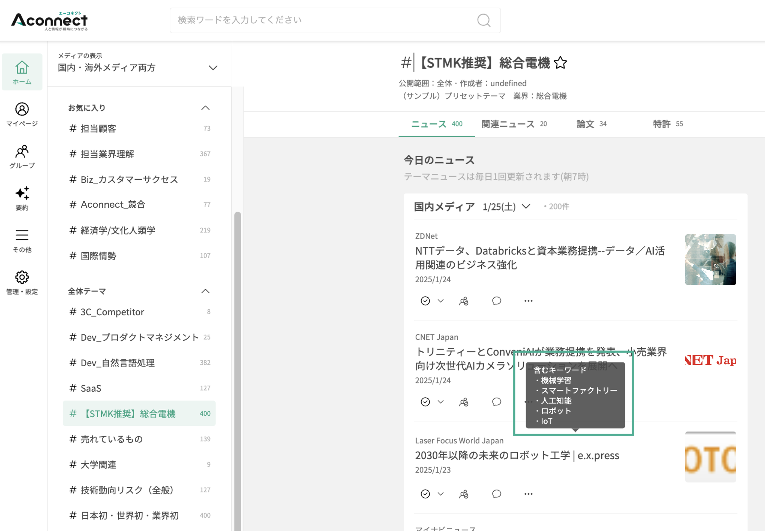
Task: Select the 経済学/文化人類学 theme
Action: tap(139, 230)
